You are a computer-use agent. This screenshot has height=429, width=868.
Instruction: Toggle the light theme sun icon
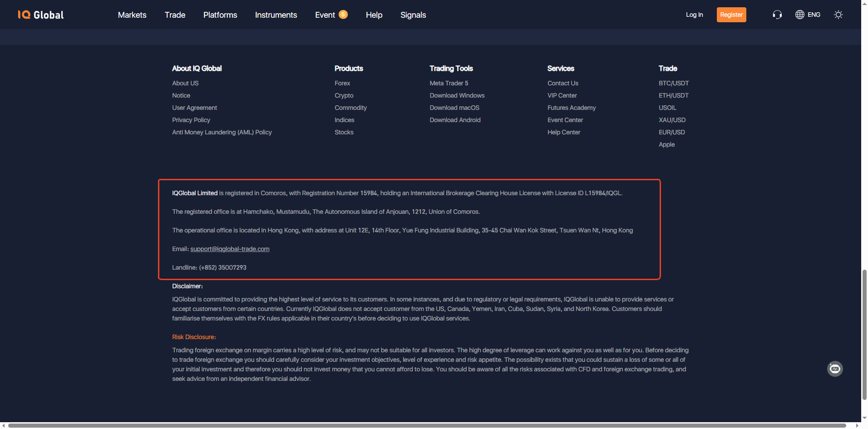[x=838, y=15]
